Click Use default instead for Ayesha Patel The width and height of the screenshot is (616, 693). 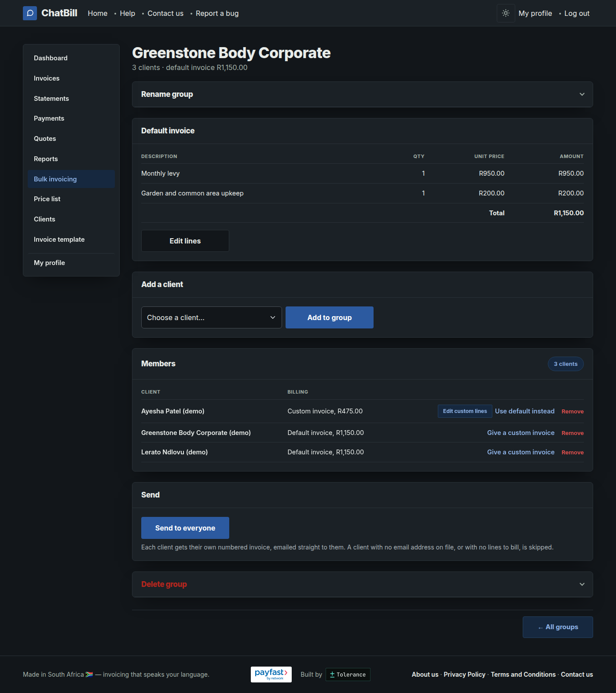[x=525, y=411]
